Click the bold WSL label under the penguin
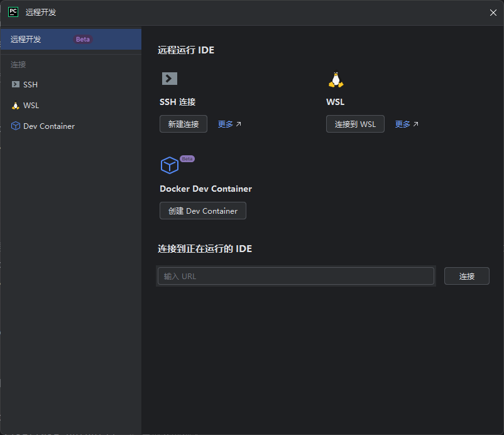 pyautogui.click(x=335, y=102)
